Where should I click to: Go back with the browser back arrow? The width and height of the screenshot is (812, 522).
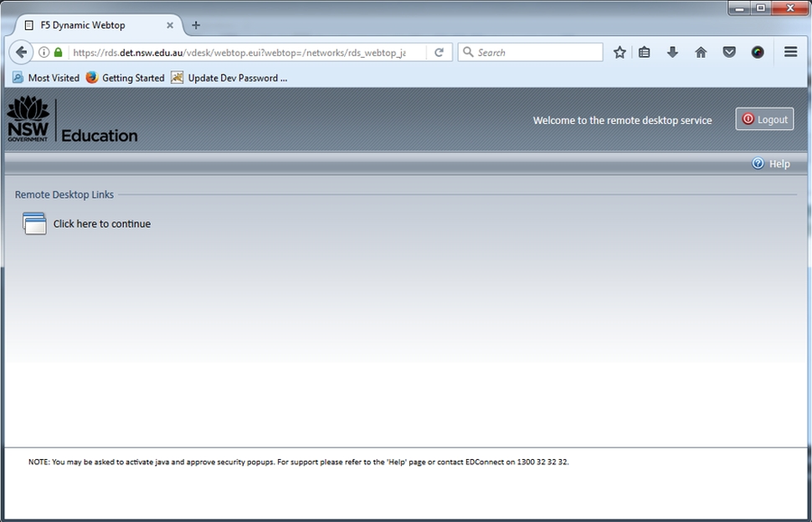(x=21, y=52)
